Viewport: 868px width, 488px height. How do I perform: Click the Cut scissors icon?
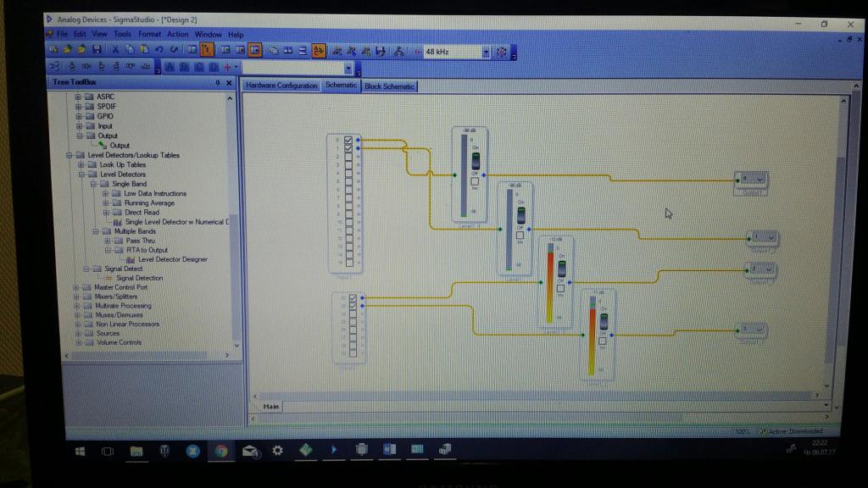pyautogui.click(x=116, y=50)
